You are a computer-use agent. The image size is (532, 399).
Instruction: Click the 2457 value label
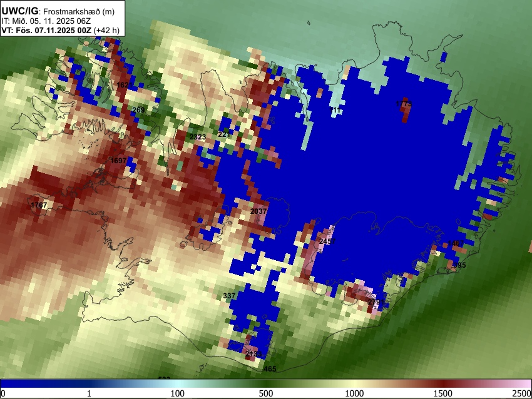pos(327,241)
